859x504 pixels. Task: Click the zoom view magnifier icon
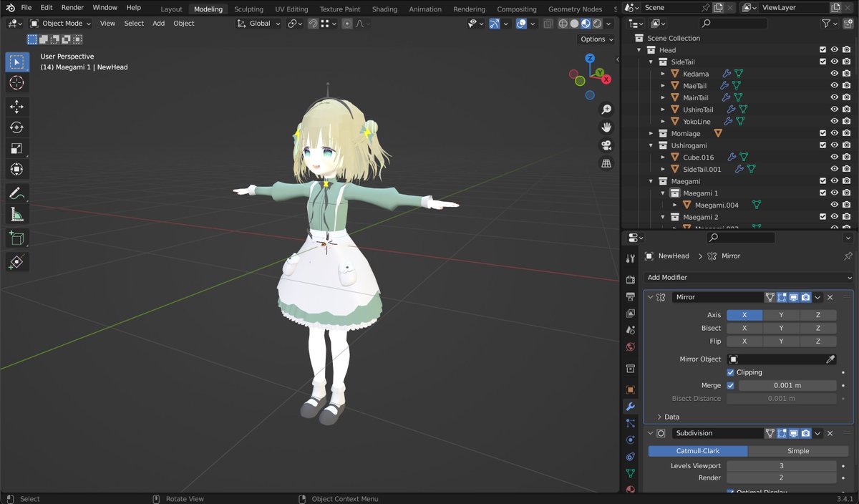pos(606,110)
